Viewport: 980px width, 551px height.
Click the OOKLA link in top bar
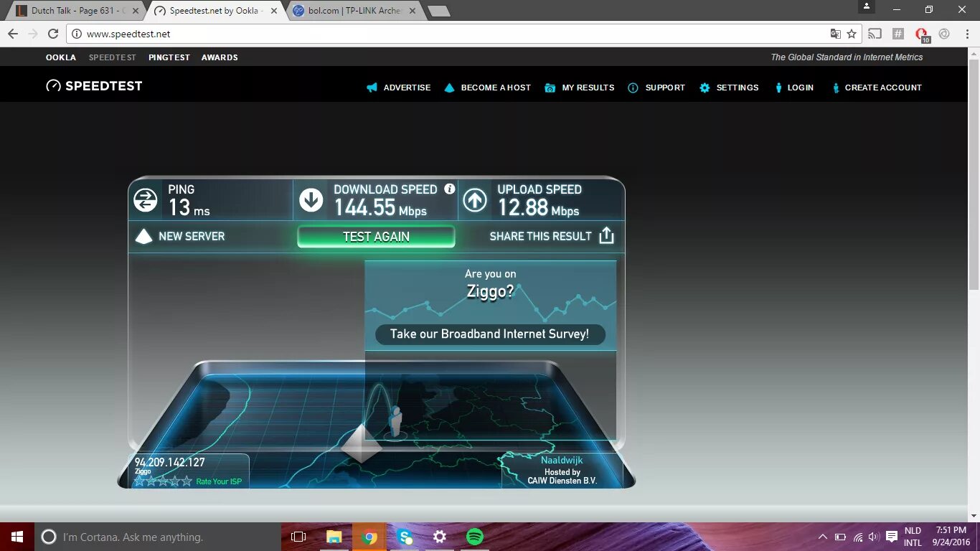click(x=61, y=57)
